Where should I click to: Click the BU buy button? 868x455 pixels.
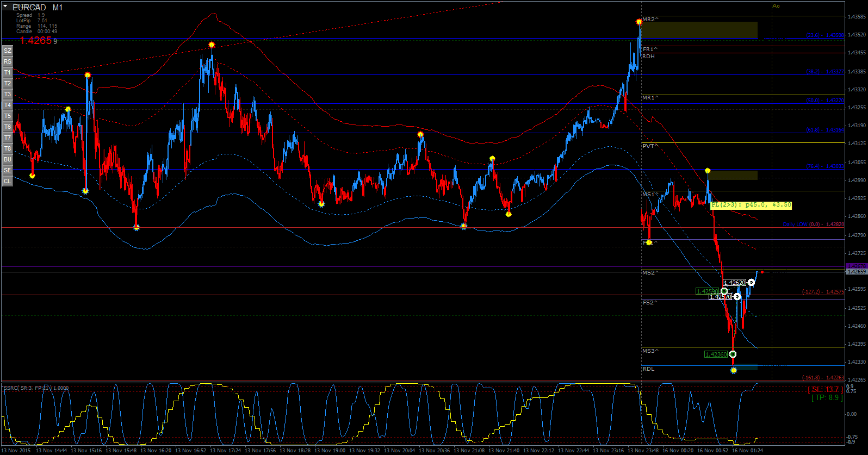pos(8,159)
